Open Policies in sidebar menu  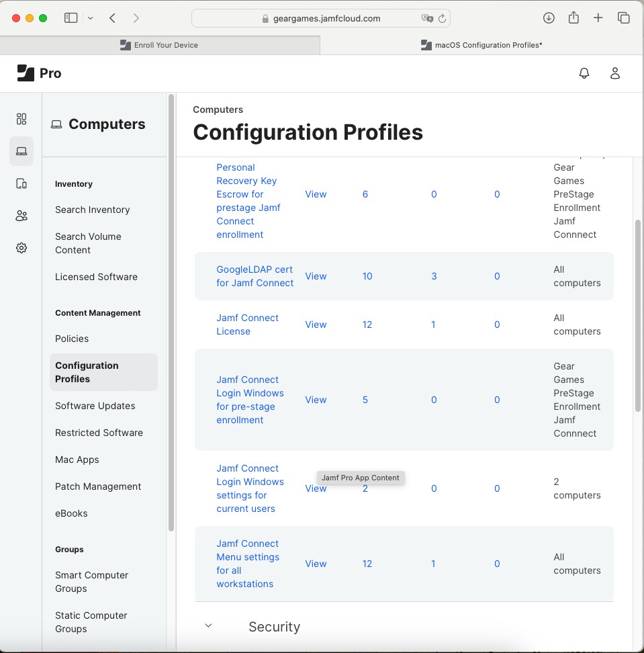pos(72,339)
